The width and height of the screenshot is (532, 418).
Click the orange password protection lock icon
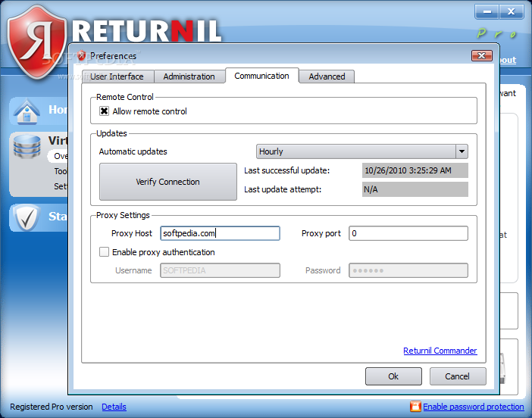click(415, 406)
